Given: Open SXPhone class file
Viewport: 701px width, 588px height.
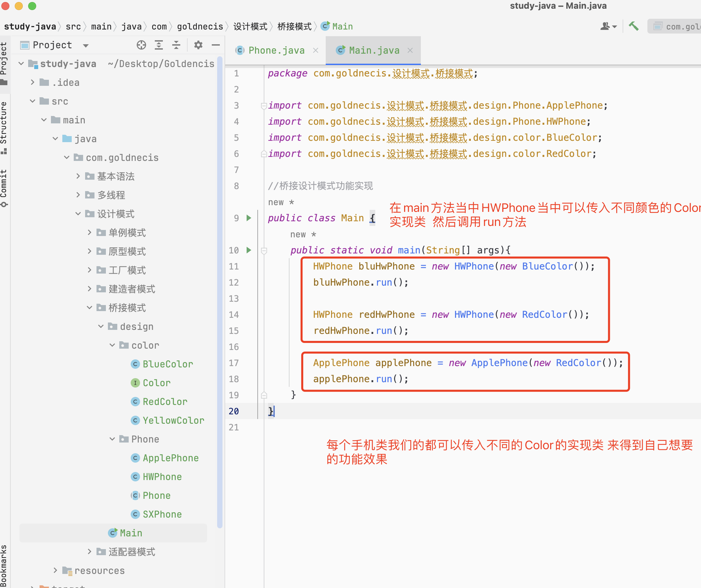Looking at the screenshot, I should (156, 514).
